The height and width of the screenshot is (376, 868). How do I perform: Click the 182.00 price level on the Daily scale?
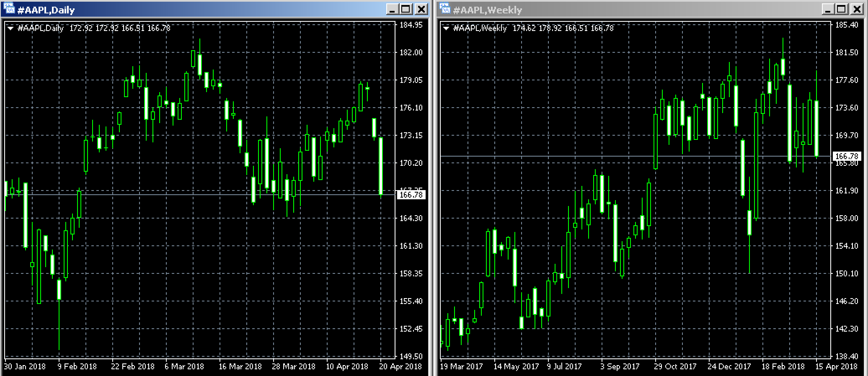click(411, 53)
